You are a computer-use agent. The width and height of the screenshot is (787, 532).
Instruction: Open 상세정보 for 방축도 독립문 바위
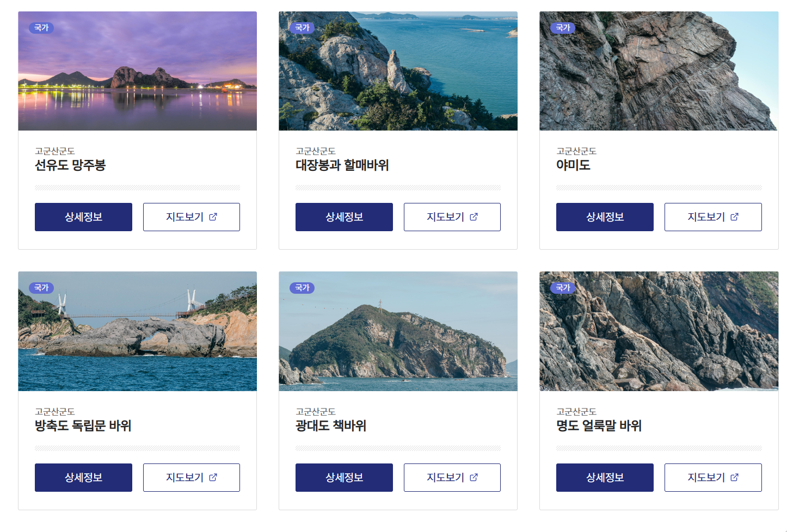click(83, 478)
